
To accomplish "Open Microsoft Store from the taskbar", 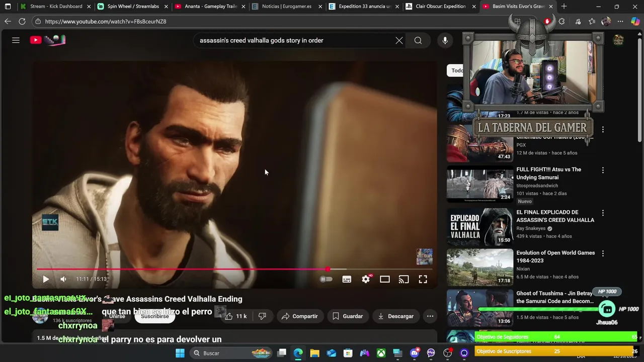I will point(348,353).
